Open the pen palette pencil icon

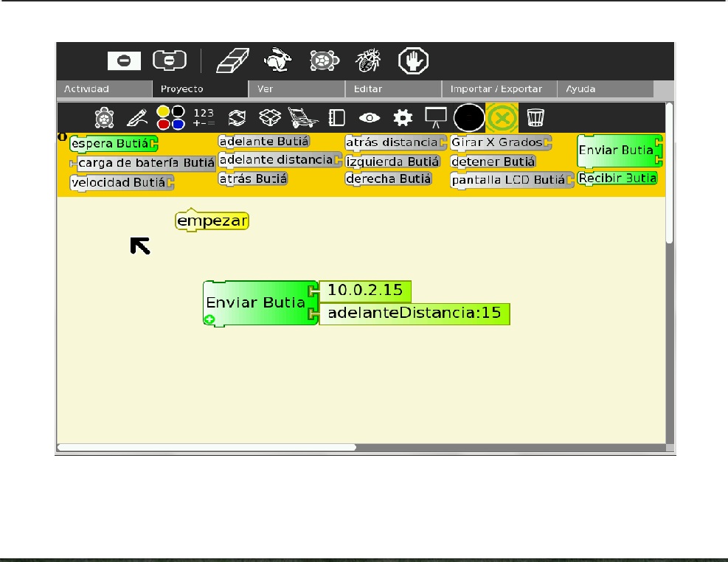(137, 118)
